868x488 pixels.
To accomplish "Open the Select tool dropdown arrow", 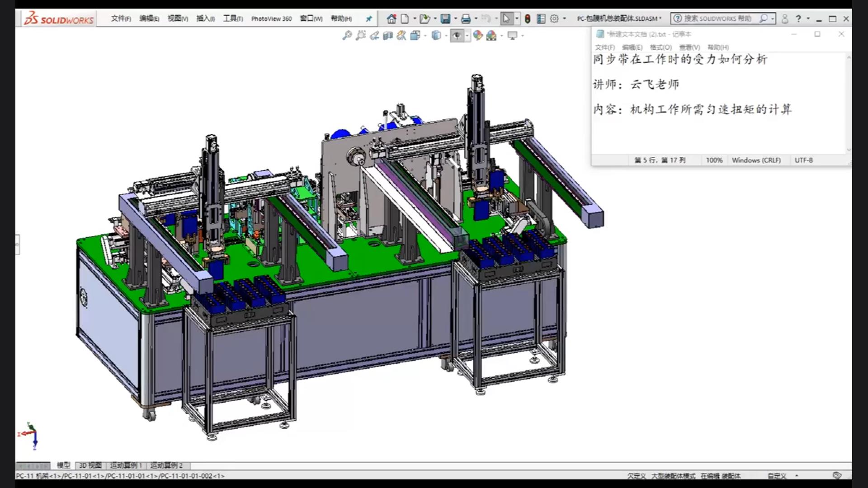I will pyautogui.click(x=517, y=19).
